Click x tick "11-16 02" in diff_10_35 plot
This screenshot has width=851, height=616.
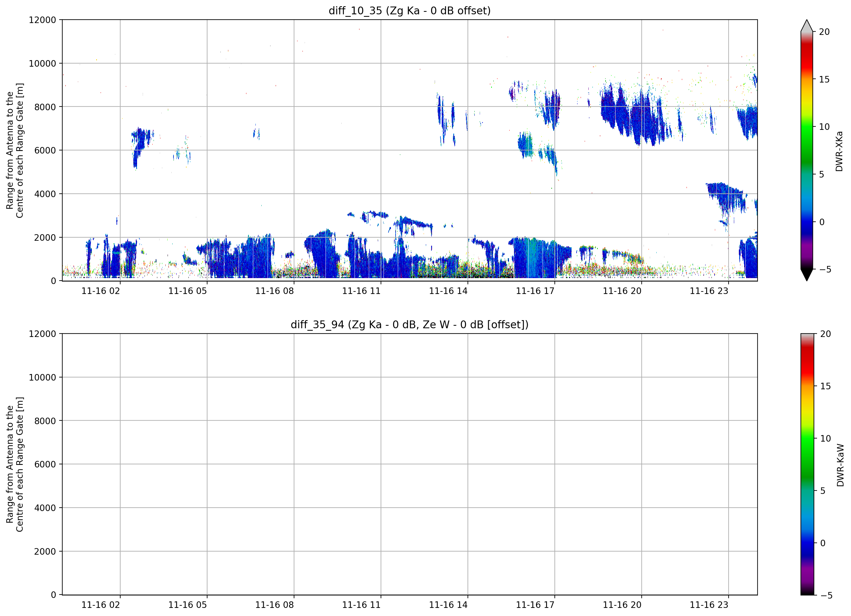click(101, 291)
